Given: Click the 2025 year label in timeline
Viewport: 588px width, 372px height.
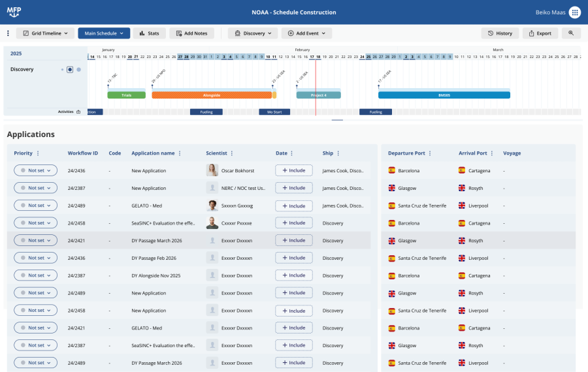Looking at the screenshot, I should [x=16, y=54].
